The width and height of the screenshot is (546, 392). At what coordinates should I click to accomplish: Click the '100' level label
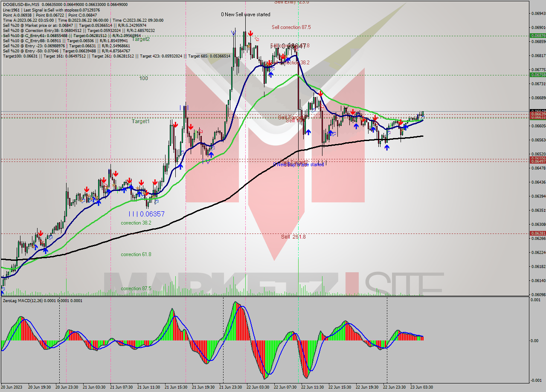(x=144, y=78)
